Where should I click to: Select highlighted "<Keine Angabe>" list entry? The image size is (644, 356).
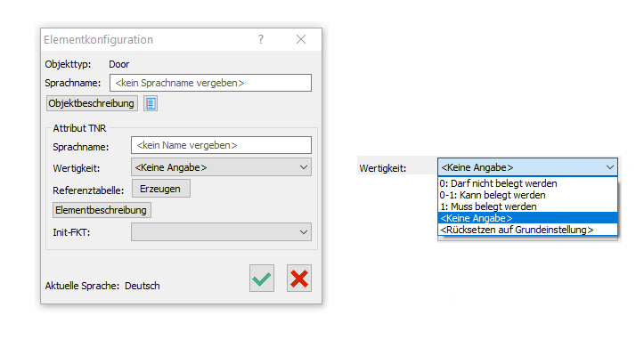[x=477, y=218]
